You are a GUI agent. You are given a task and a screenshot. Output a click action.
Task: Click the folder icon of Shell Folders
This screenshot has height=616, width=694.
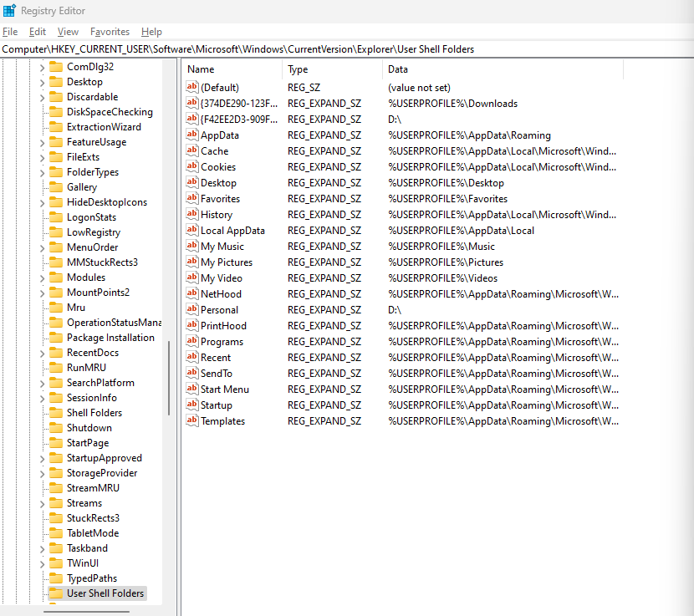56,412
